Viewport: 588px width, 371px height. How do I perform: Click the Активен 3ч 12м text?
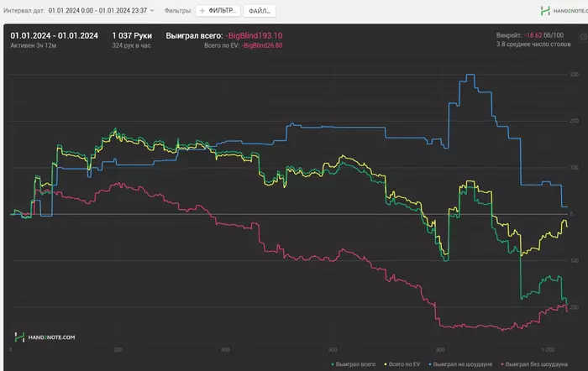coord(34,45)
